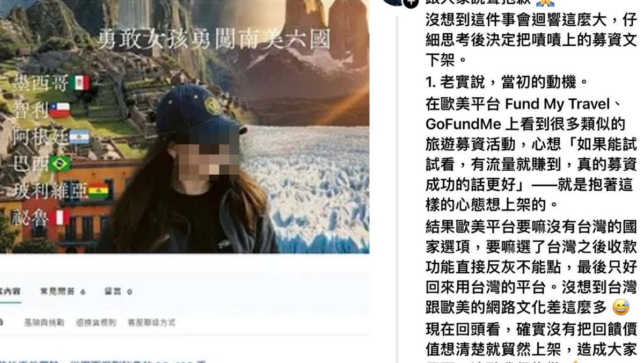Open the 專案內容 tab
Screen dimensions: 644x363
[9, 292]
